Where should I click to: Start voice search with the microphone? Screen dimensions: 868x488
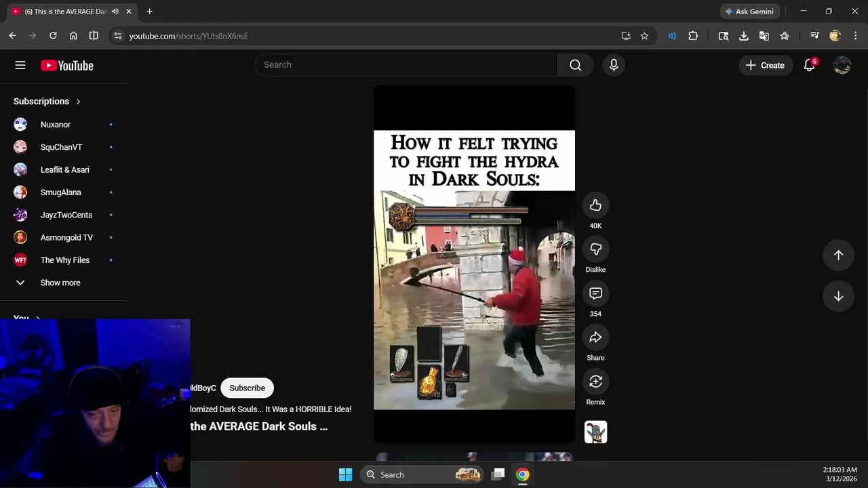point(614,65)
